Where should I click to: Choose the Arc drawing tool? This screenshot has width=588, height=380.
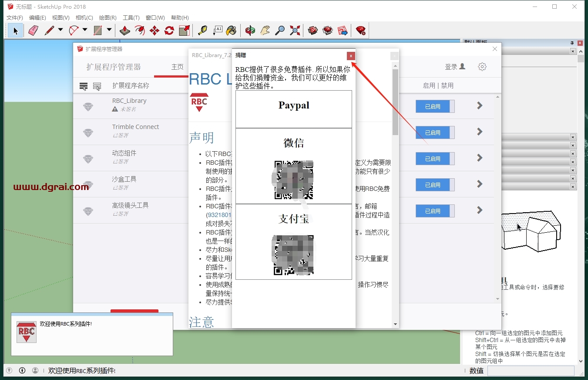pyautogui.click(x=74, y=31)
